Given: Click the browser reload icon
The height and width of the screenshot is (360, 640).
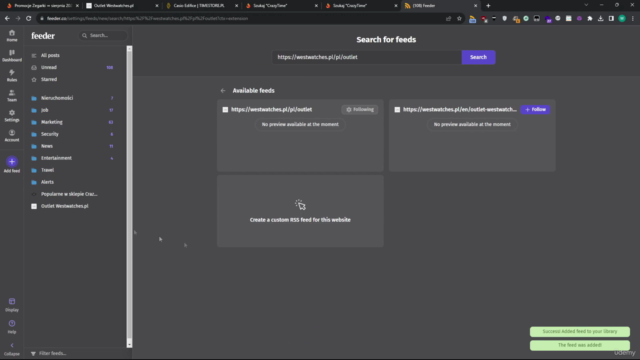Looking at the screenshot, I should click(x=29, y=18).
